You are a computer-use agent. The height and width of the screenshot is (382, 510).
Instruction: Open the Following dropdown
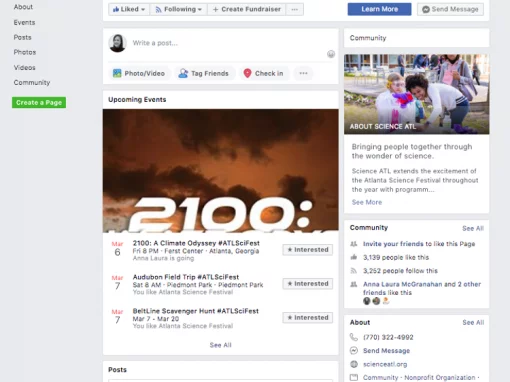(x=178, y=9)
